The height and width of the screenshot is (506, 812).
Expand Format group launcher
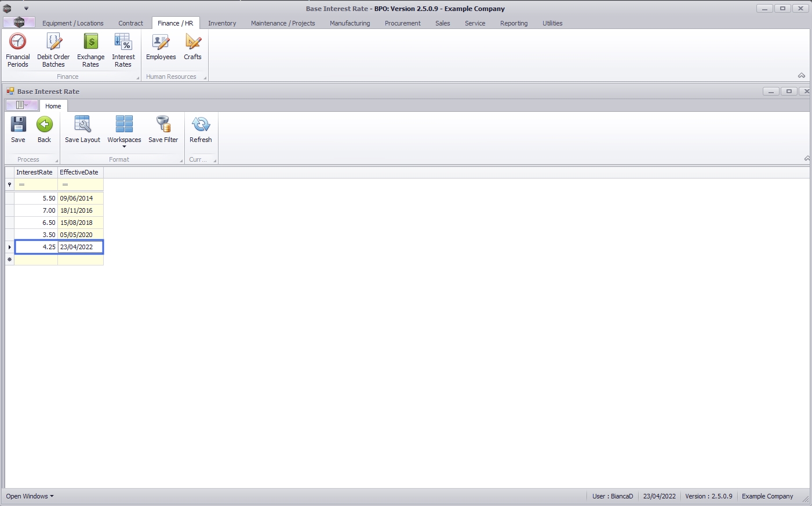(181, 161)
